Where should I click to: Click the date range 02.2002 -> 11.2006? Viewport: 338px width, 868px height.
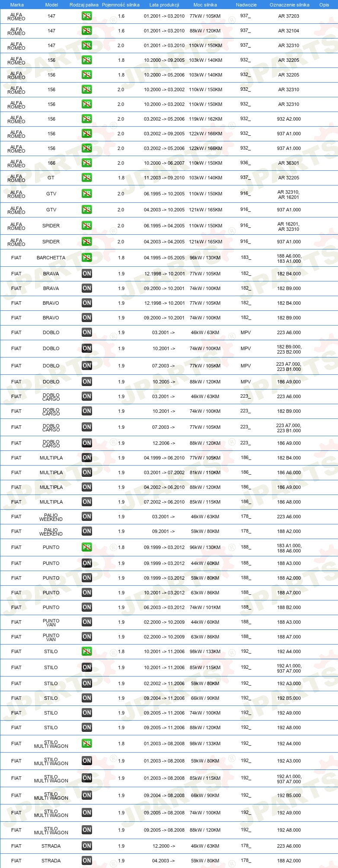(164, 683)
